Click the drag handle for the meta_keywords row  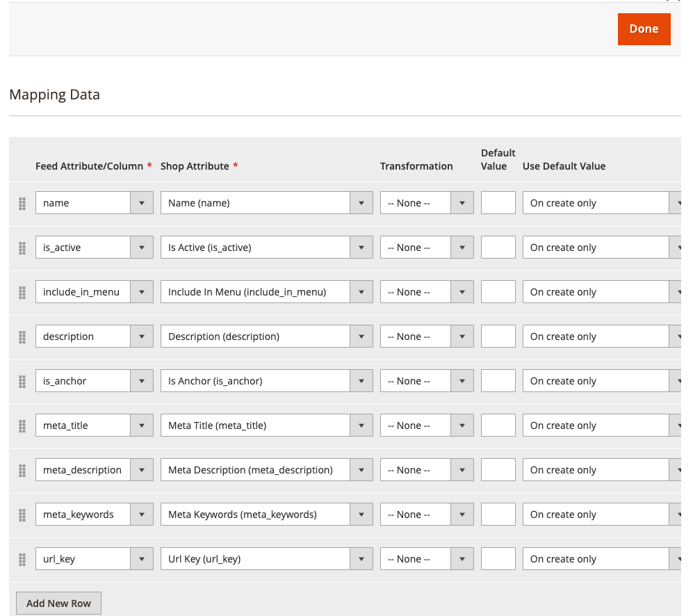[x=22, y=514]
